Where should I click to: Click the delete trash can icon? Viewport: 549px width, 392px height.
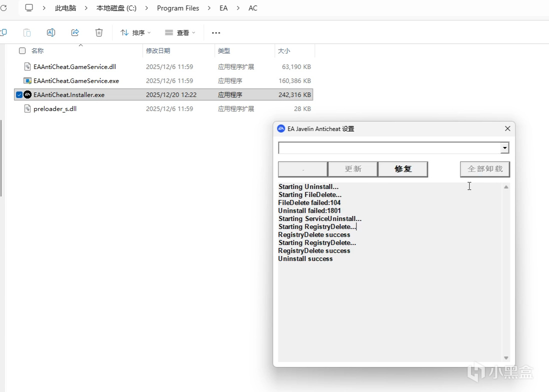99,32
